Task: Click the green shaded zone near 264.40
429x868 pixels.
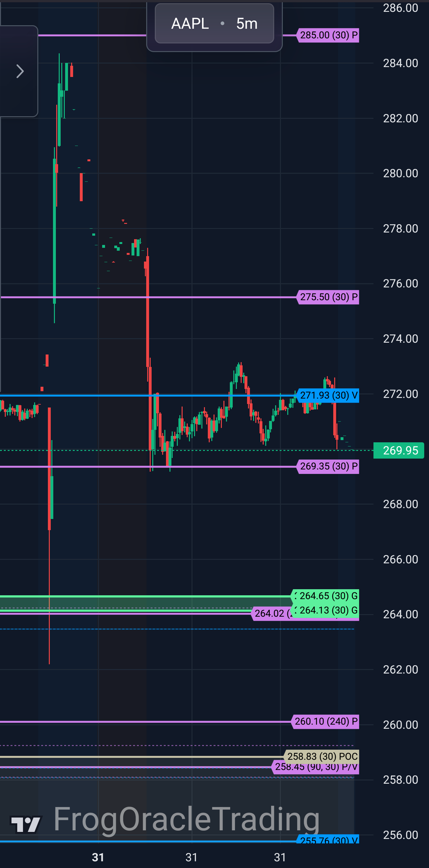Action: [145, 602]
